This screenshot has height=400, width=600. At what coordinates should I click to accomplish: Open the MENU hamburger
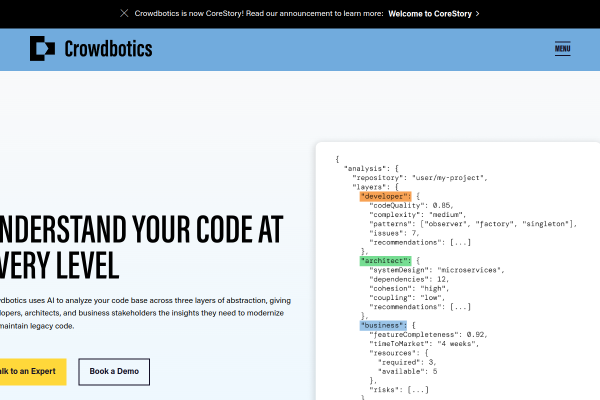tap(562, 49)
